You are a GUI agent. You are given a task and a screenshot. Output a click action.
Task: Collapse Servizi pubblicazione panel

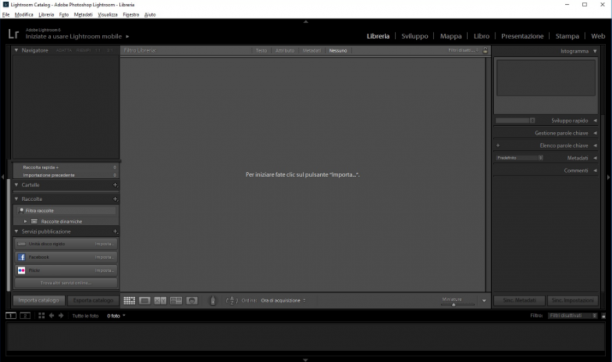pos(16,231)
